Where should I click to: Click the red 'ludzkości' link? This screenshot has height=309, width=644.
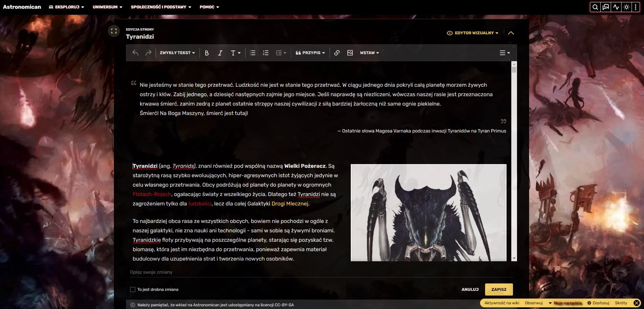tap(200, 203)
